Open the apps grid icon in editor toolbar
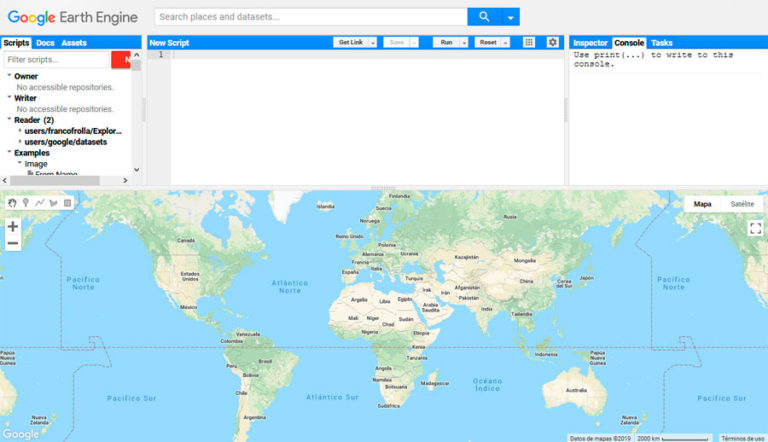768x442 pixels. 529,43
